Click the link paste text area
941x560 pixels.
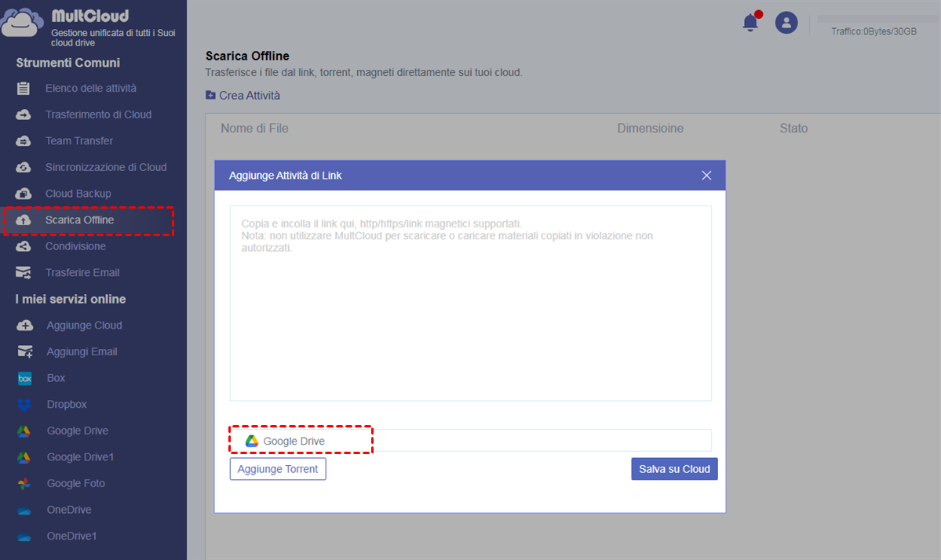pyautogui.click(x=471, y=304)
